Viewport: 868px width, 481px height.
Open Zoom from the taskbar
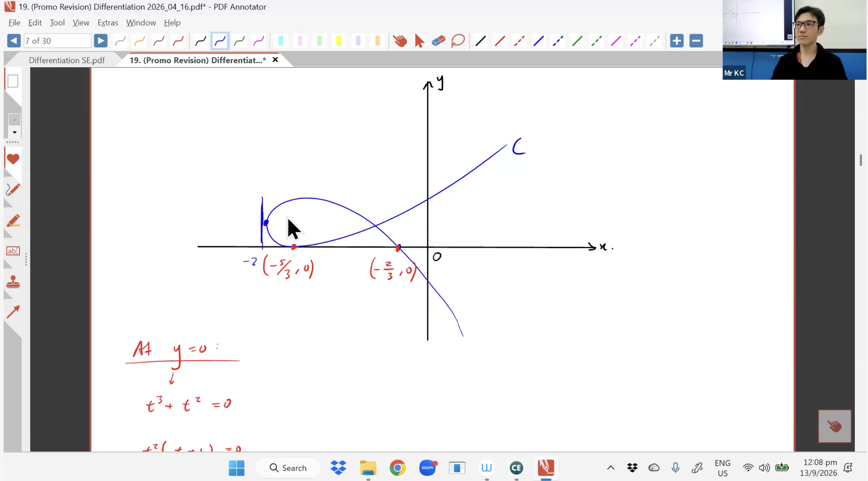(x=427, y=468)
